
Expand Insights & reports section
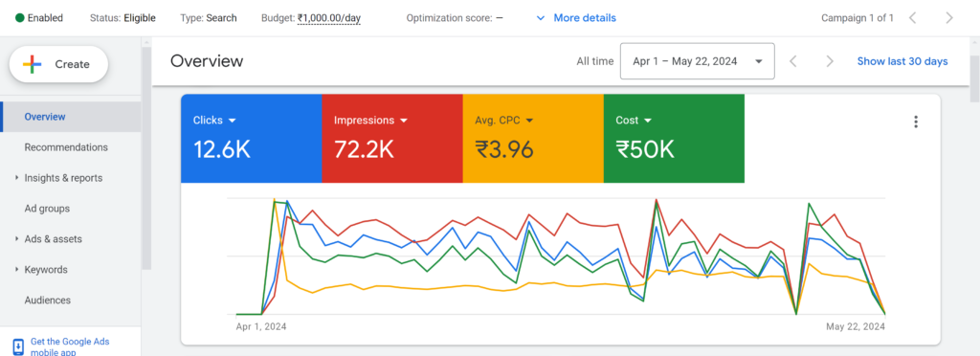click(x=17, y=178)
